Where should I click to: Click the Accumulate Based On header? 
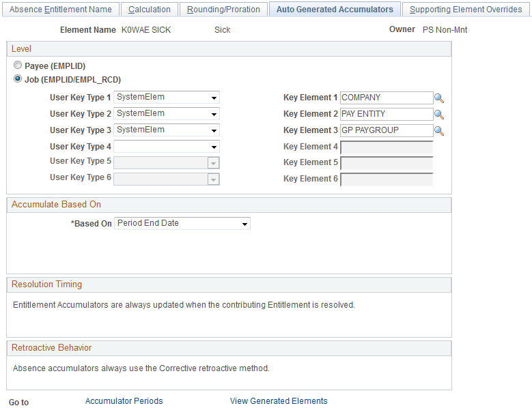point(229,204)
